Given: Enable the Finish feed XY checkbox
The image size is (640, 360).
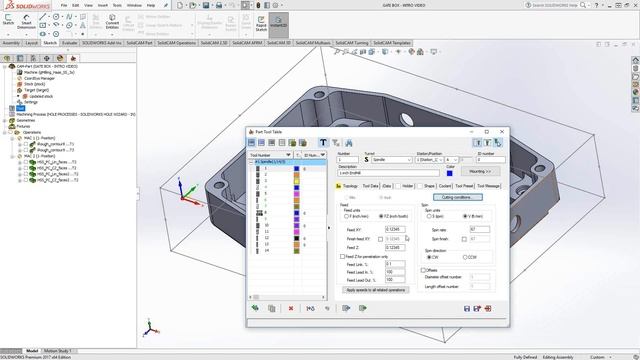Looking at the screenshot, I should point(380,239).
